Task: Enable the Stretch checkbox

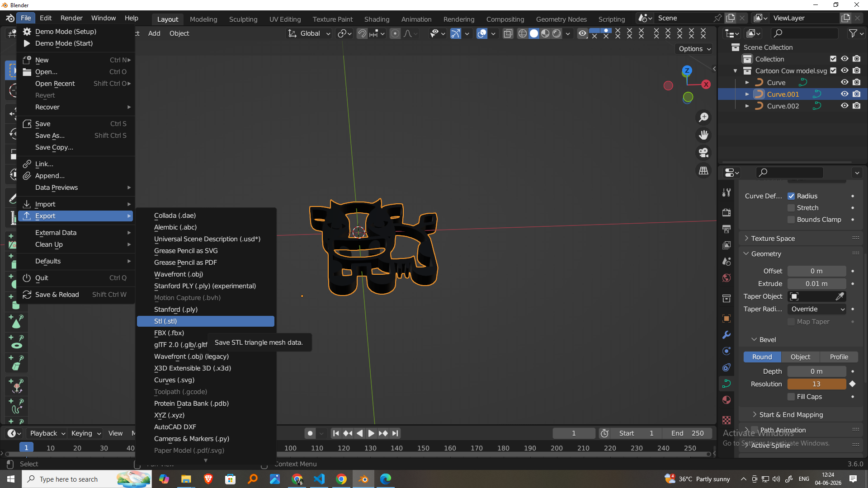Action: point(791,208)
